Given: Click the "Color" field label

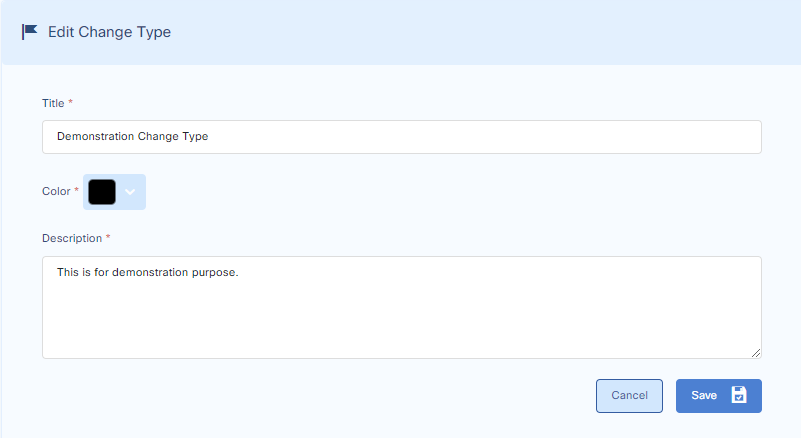Looking at the screenshot, I should (56, 191).
